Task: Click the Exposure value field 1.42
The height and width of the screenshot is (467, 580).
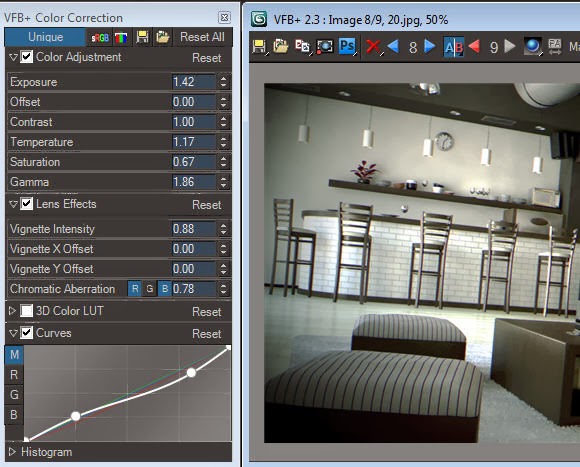Action: [193, 82]
